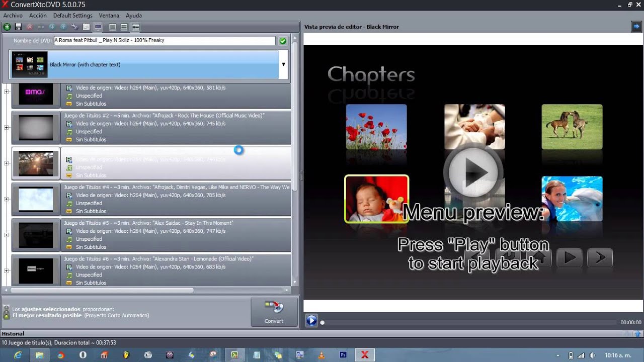Click the Convert button
The image size is (644, 362).
pyautogui.click(x=274, y=312)
